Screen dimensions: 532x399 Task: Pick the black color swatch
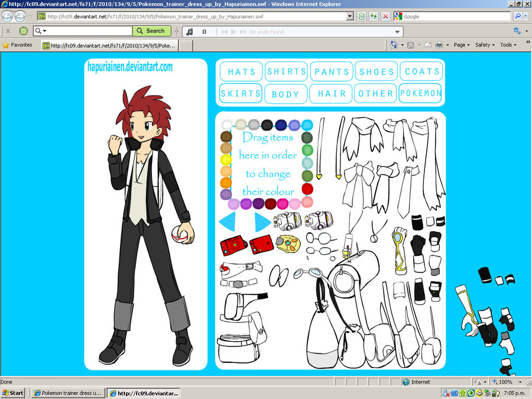tap(267, 125)
